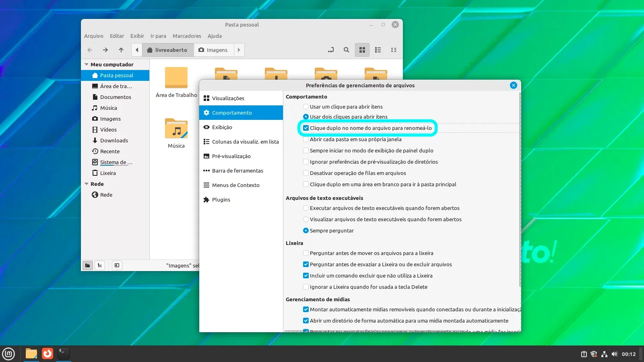The width and height of the screenshot is (644, 362).
Task: Click the 'Imagens' breadcrumb in the path bar
Action: tap(213, 50)
